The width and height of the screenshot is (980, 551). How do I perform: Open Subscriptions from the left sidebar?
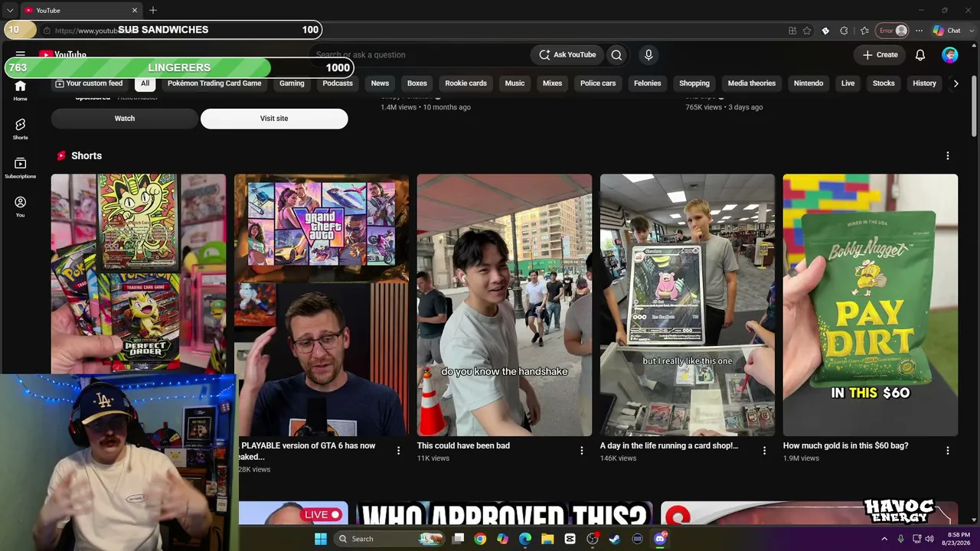point(20,168)
